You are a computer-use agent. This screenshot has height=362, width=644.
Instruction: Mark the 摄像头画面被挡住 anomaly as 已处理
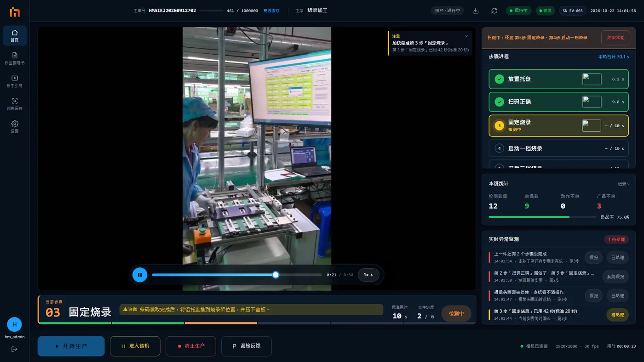tap(617, 295)
